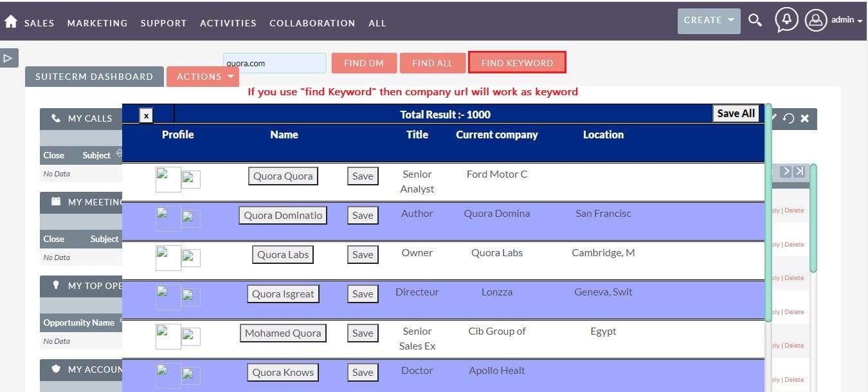
Task: Open the Quora Isgreat name button
Action: click(x=283, y=294)
